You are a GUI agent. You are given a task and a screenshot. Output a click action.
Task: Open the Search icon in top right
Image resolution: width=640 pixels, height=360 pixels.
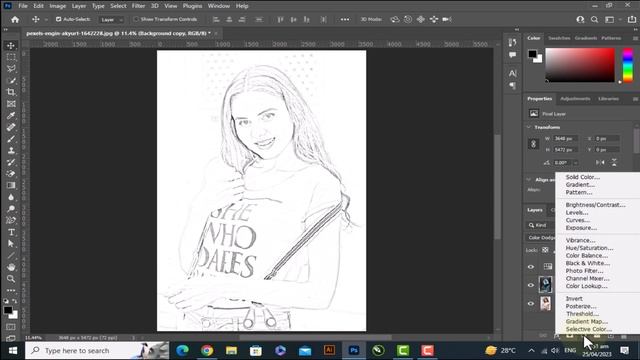[x=594, y=19]
